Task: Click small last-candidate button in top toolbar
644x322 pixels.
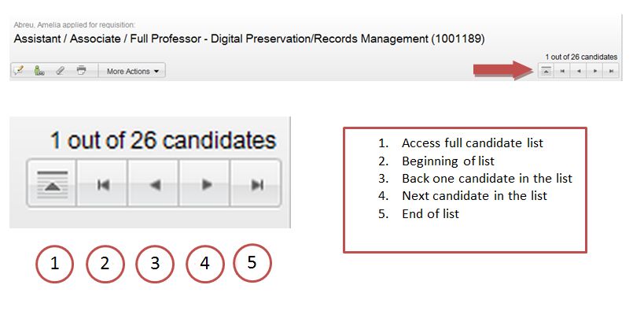Action: [611, 71]
